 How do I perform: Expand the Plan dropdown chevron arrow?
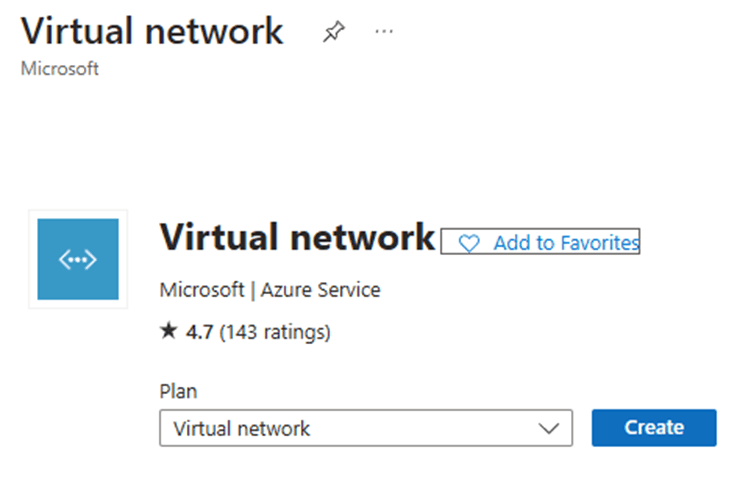[x=549, y=428]
